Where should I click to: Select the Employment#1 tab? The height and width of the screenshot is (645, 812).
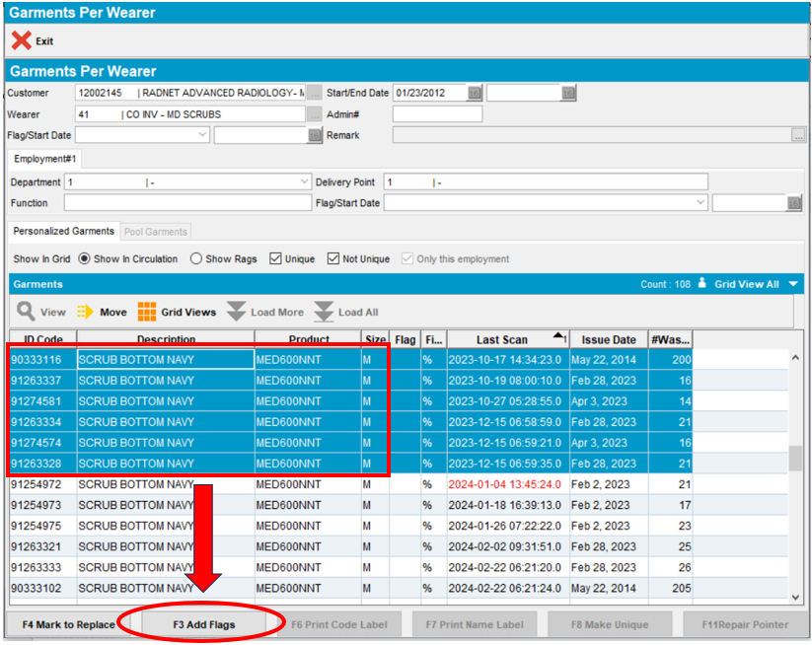[x=45, y=159]
